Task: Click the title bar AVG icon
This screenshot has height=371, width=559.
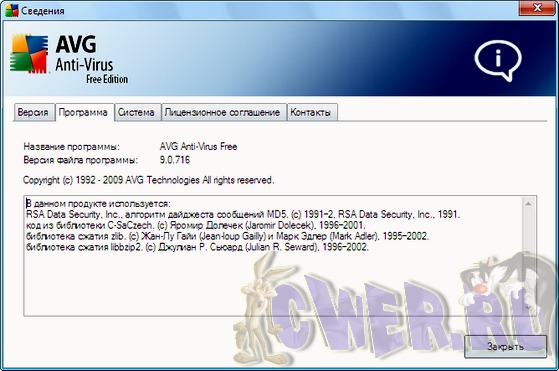Action: tap(12, 10)
